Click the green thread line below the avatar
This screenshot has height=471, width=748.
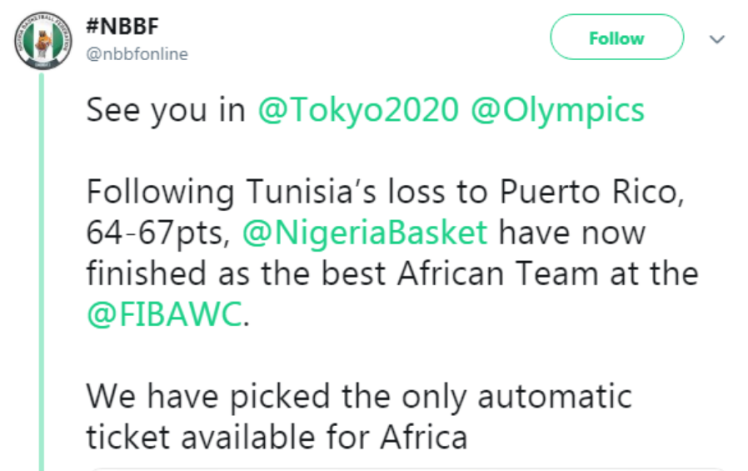[42, 272]
